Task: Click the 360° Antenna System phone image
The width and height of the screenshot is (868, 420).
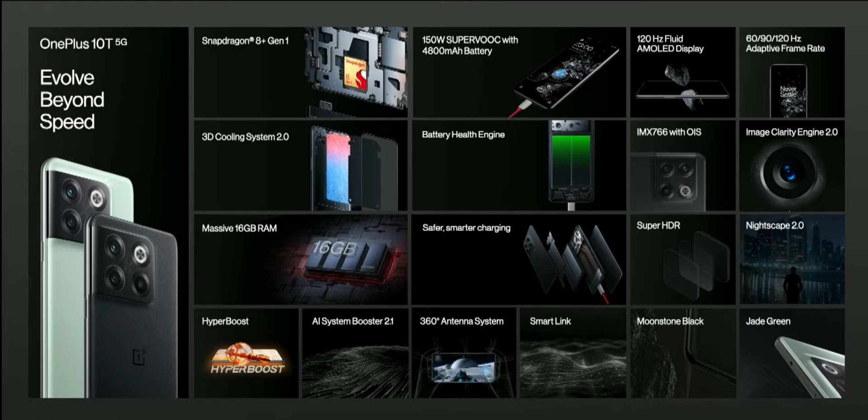Action: [x=463, y=367]
